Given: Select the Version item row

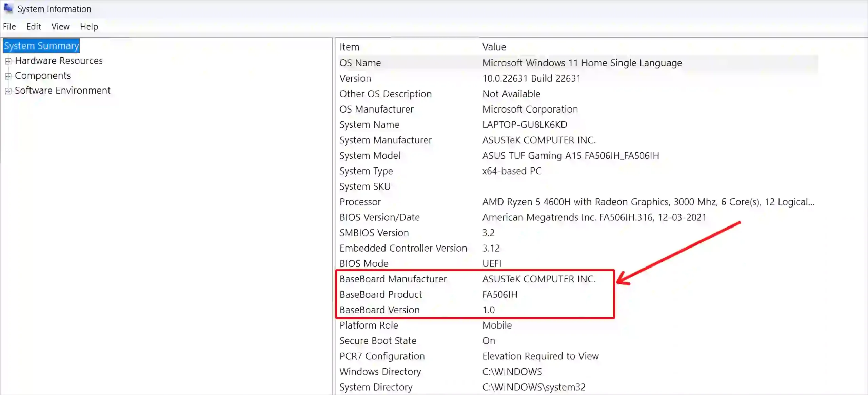Looking at the screenshot, I should point(355,78).
